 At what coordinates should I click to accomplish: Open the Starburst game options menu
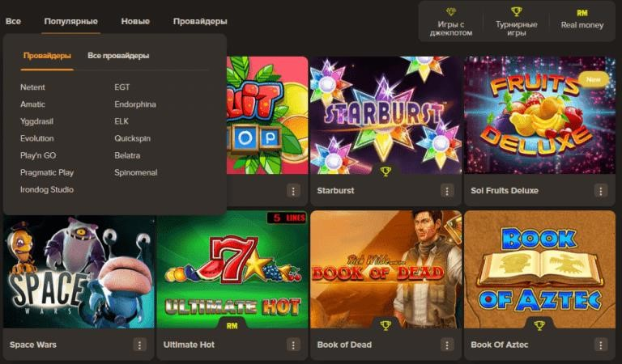(447, 191)
